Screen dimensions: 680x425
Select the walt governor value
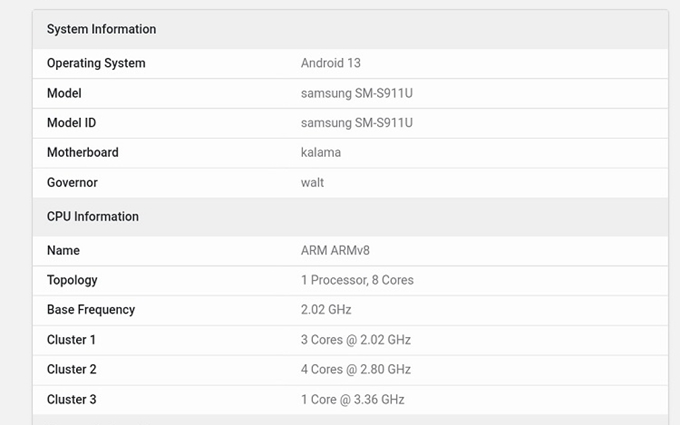312,183
